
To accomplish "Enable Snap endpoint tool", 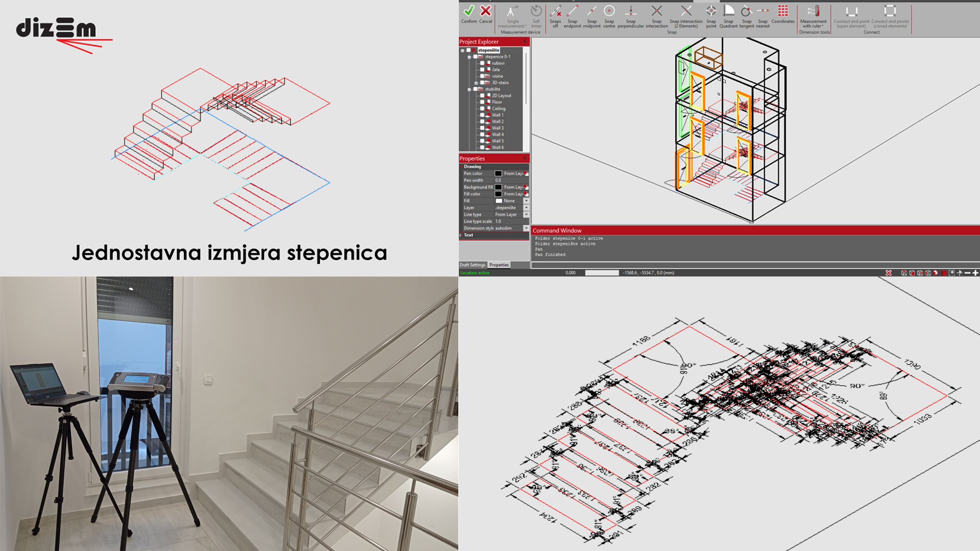I will point(572,11).
